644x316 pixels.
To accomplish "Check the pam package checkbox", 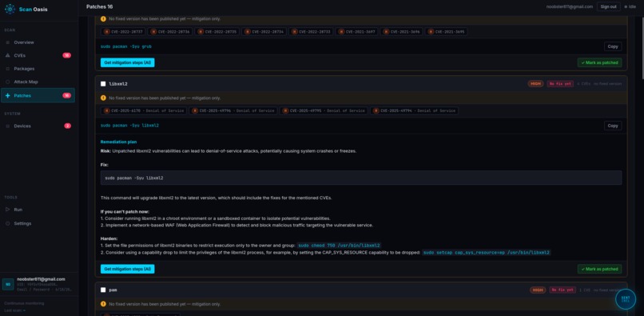I will pos(103,290).
